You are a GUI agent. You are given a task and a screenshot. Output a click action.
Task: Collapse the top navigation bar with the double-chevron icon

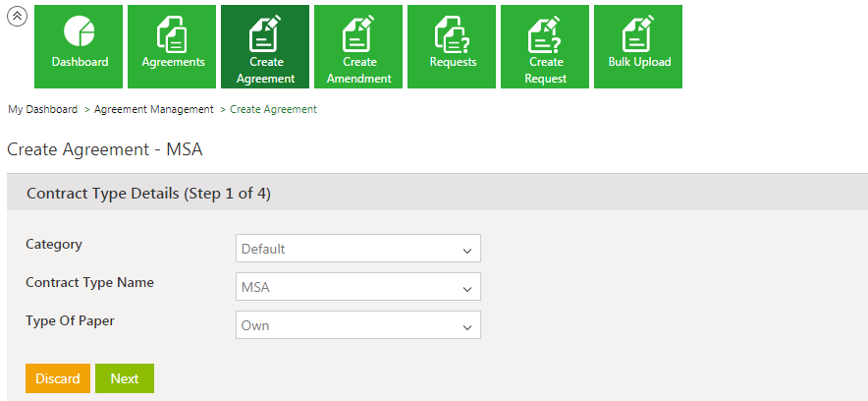17,17
